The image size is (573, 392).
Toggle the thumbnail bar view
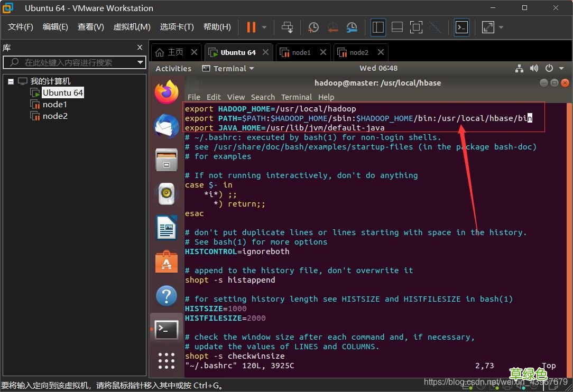[396, 27]
